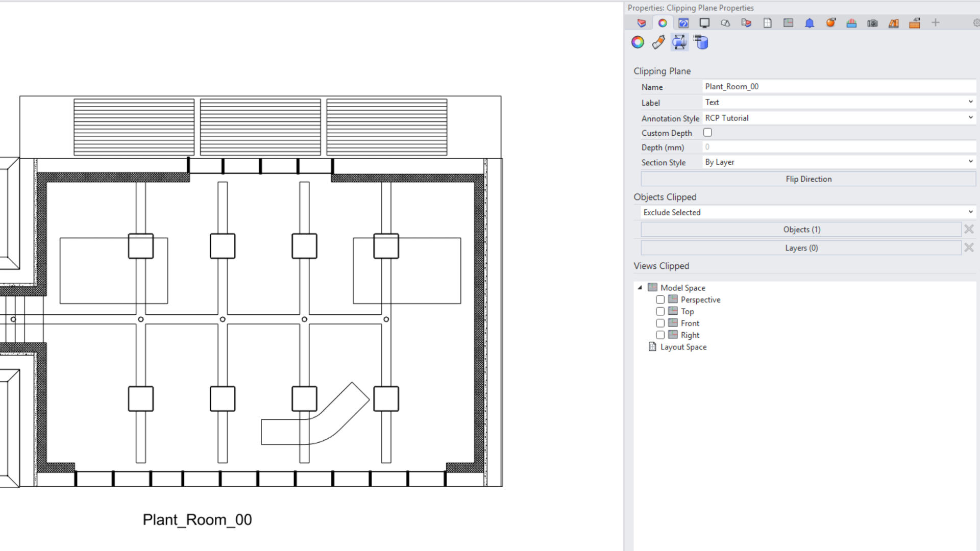
Task: Collapse the Model Space tree node
Action: click(640, 288)
